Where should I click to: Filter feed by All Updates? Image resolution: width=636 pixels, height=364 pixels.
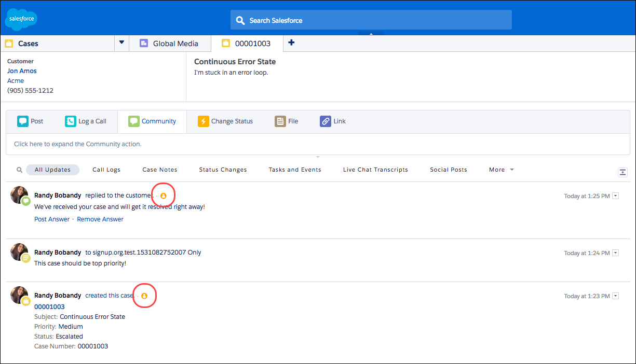[x=52, y=170]
